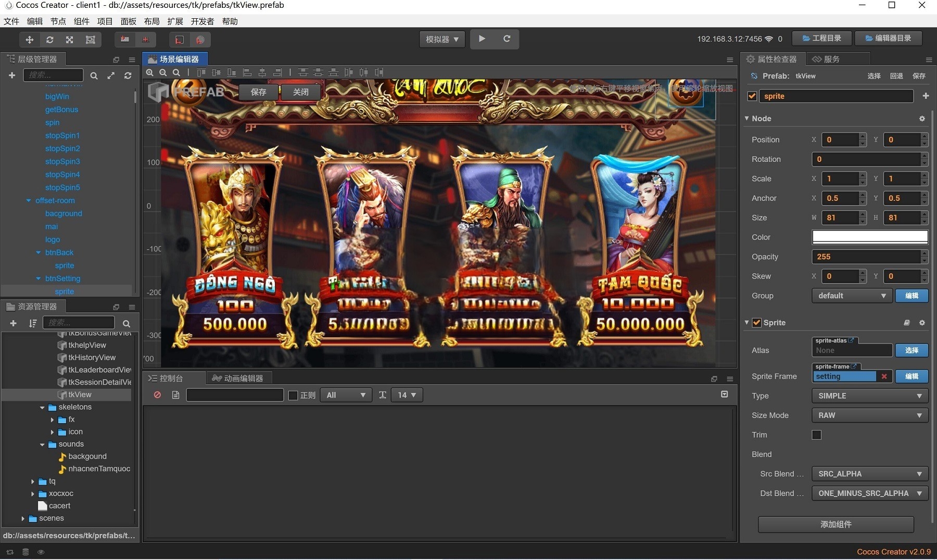Click the Play preview button
The height and width of the screenshot is (560, 937).
click(482, 39)
